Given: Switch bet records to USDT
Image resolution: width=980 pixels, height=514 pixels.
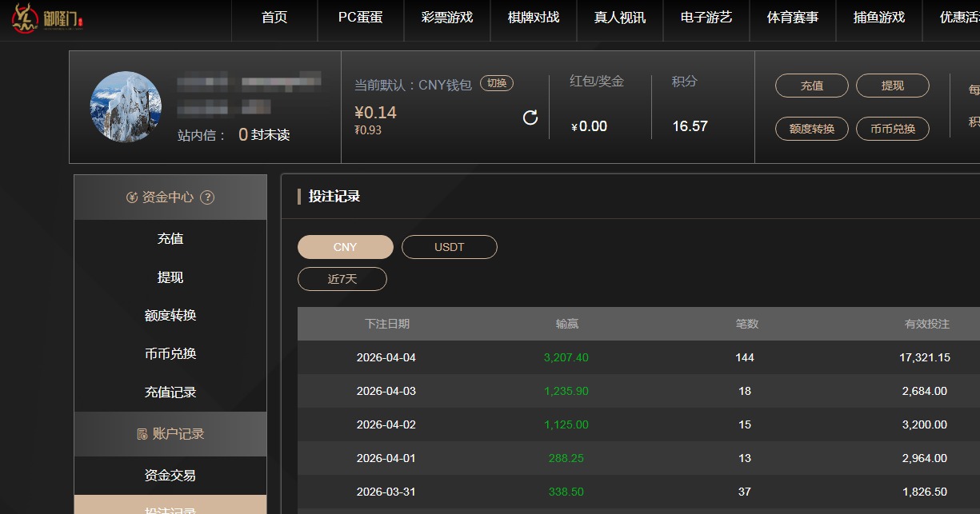Looking at the screenshot, I should pyautogui.click(x=449, y=247).
